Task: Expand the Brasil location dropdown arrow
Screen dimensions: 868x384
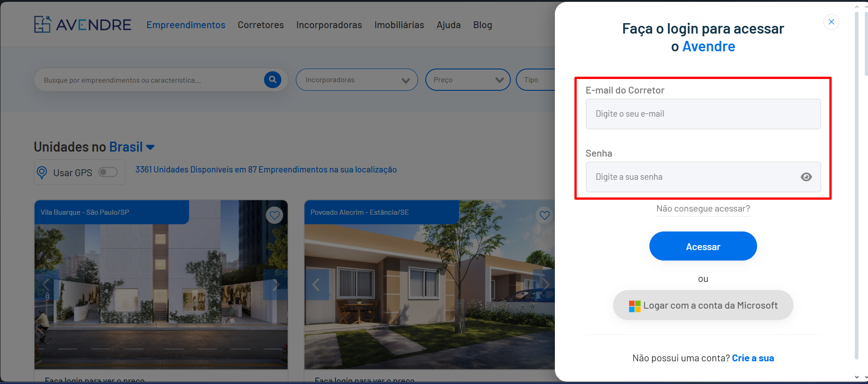Action: coord(150,147)
